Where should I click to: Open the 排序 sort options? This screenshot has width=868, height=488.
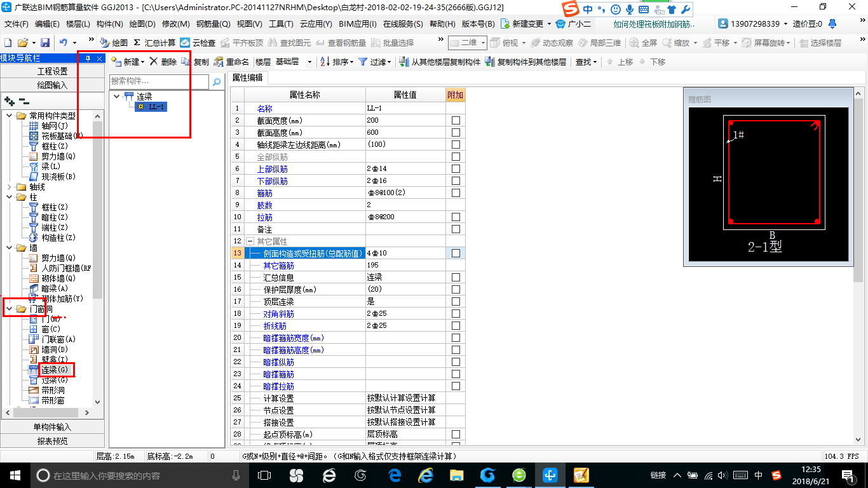point(336,62)
